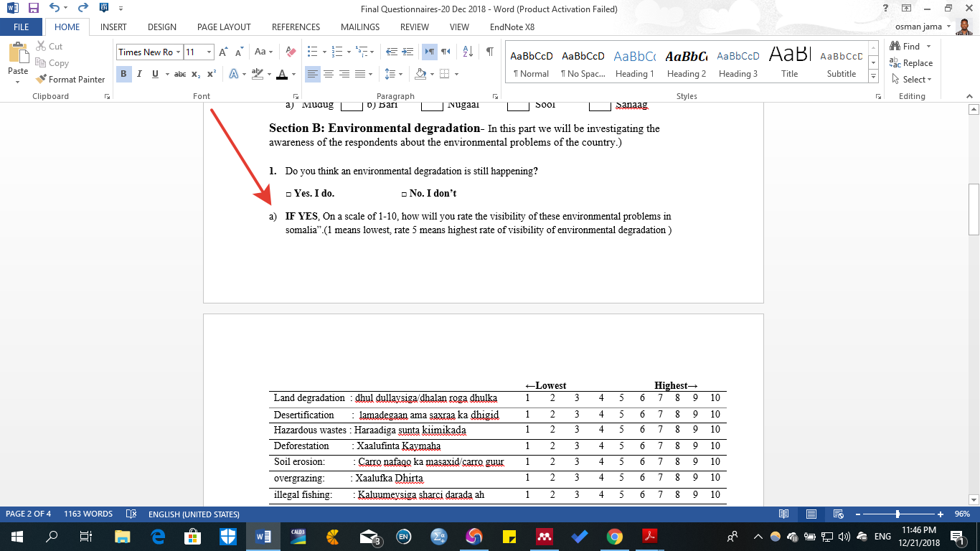Toggle justify alignment
Screen dimensions: 980x551
[359, 73]
